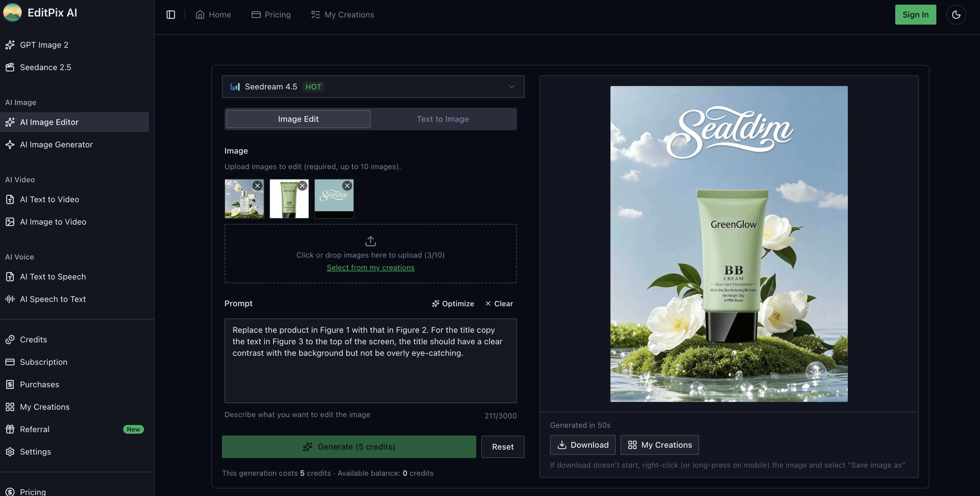Remove the first uploaded perfume image
The height and width of the screenshot is (496, 980).
click(257, 186)
